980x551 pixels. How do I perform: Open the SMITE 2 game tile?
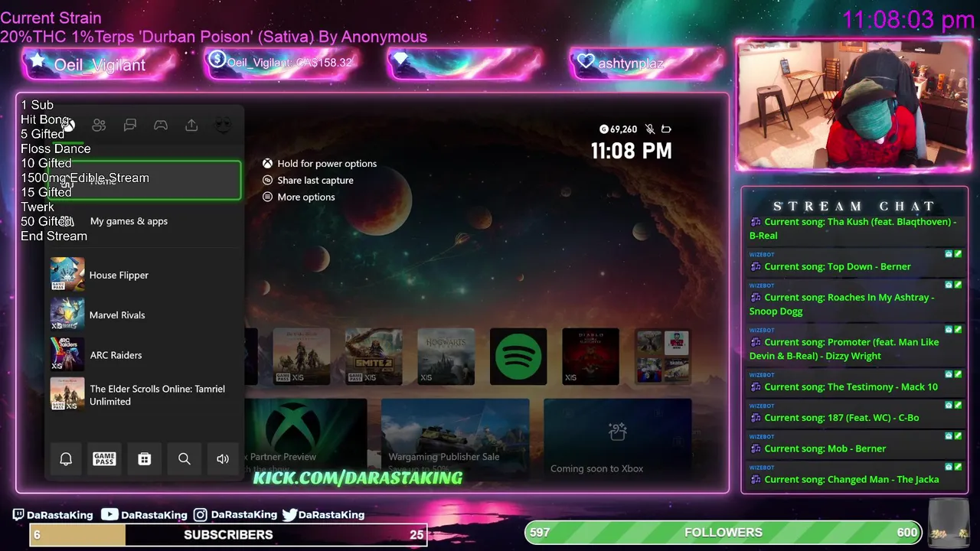pyautogui.click(x=374, y=357)
